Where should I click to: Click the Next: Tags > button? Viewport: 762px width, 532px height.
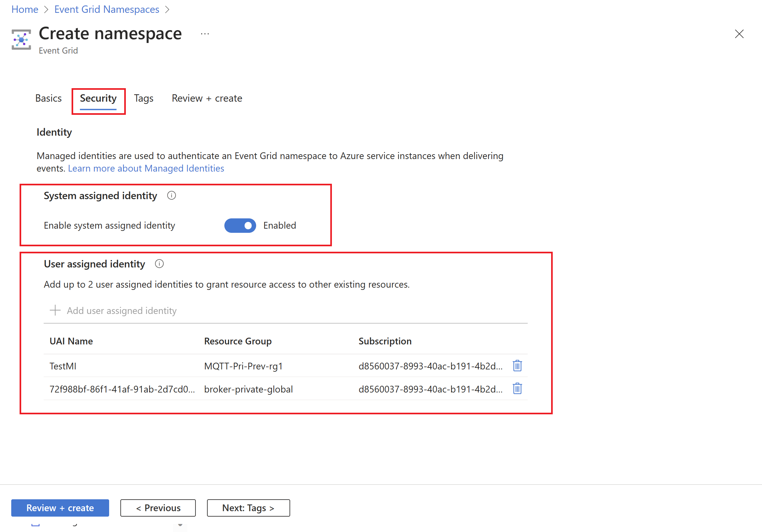click(248, 508)
